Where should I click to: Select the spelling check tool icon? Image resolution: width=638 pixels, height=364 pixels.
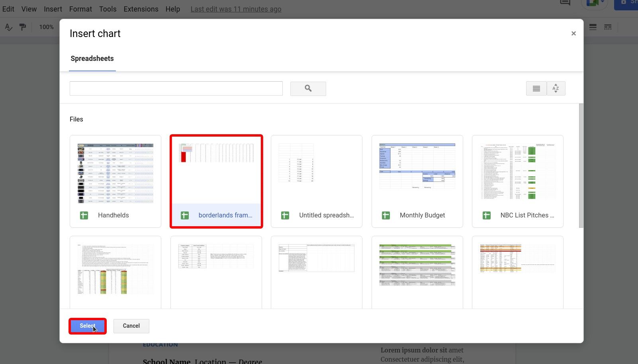pyautogui.click(x=8, y=27)
